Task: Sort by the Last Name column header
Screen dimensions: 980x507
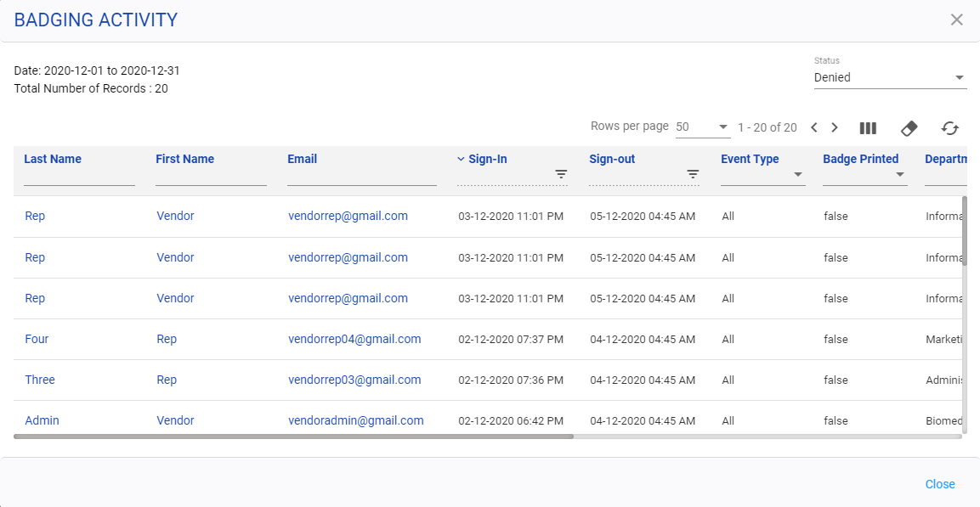Action: [x=53, y=159]
